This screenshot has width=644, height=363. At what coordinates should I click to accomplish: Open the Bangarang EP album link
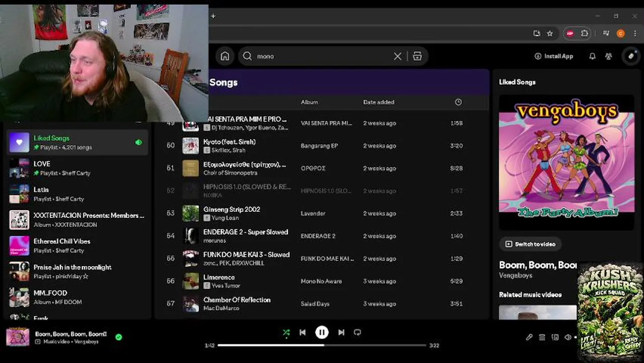pos(319,146)
